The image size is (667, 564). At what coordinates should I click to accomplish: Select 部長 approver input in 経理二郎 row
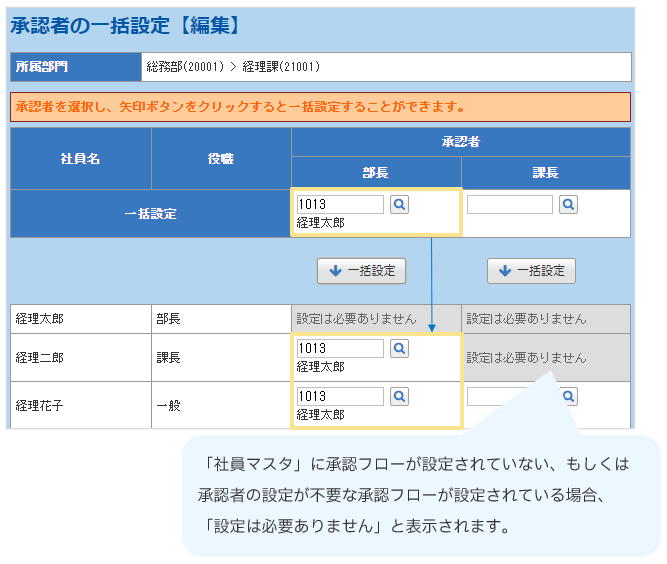(x=340, y=348)
